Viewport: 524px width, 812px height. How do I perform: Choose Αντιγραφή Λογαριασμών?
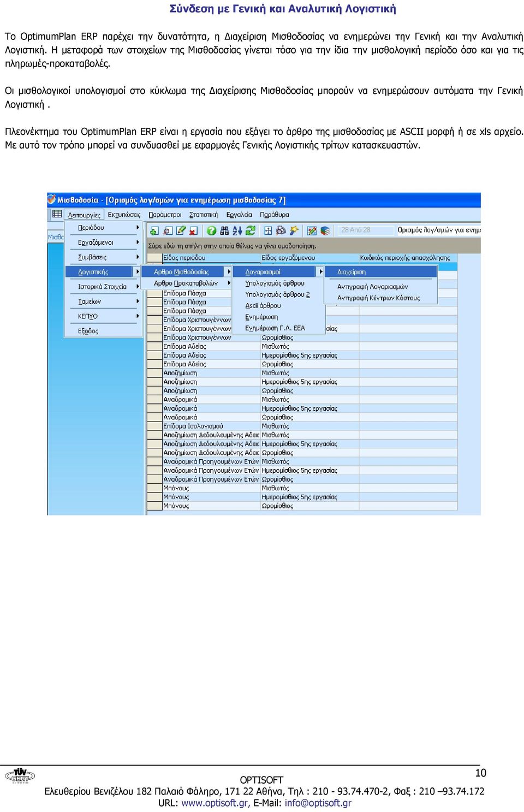pos(381,287)
